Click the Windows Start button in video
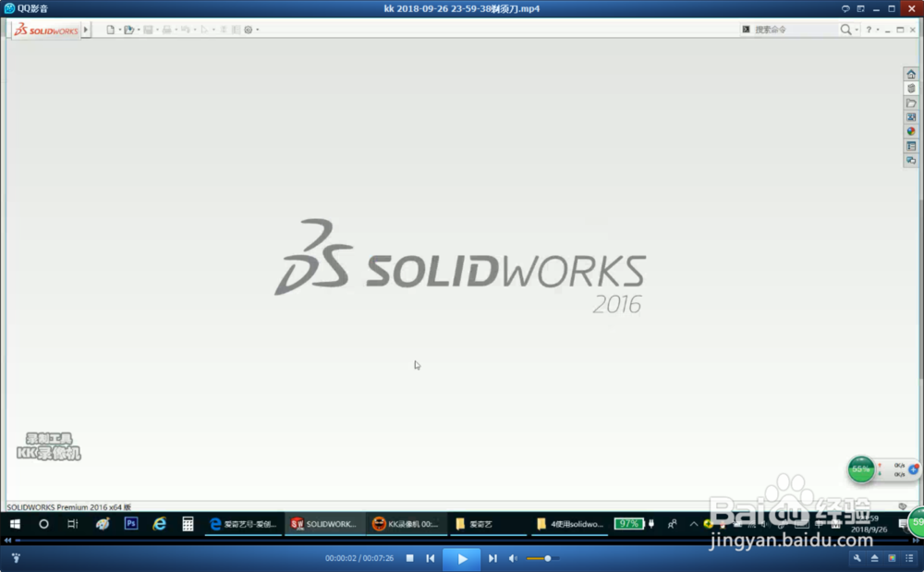Viewport: 924px width, 572px height. pos(16,524)
